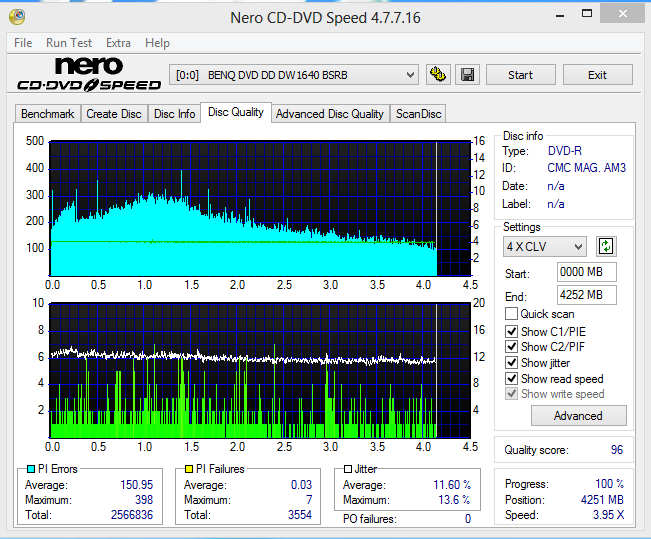The width and height of the screenshot is (651, 539).
Task: Click the drive options icon beside the drive list
Action: (438, 75)
